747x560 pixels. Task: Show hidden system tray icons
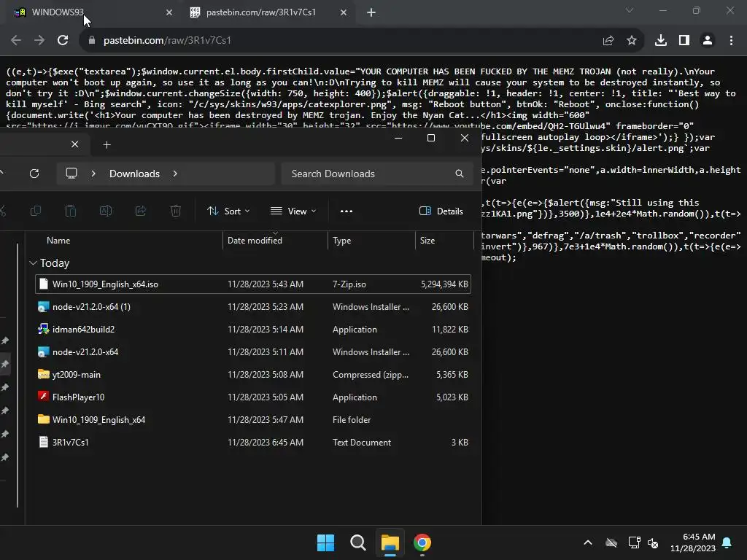[588, 542]
